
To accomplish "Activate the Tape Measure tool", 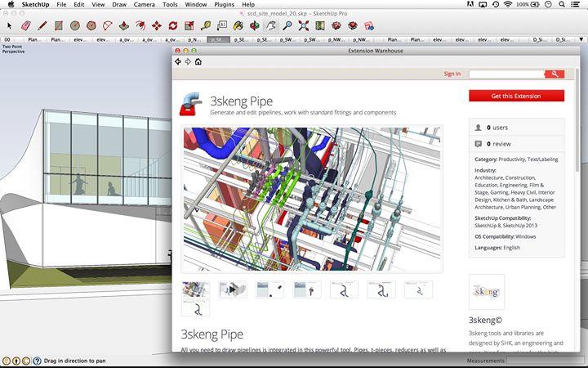I will pos(206,26).
